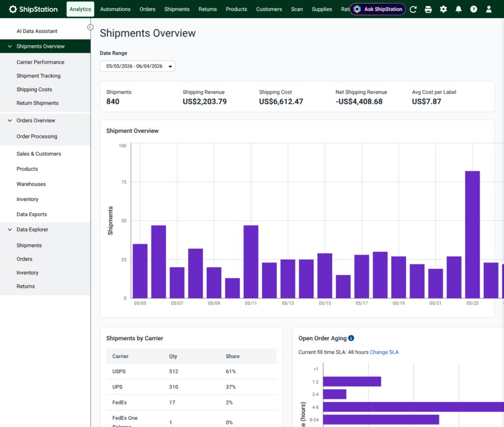Click the ShipStation logo

(33, 9)
